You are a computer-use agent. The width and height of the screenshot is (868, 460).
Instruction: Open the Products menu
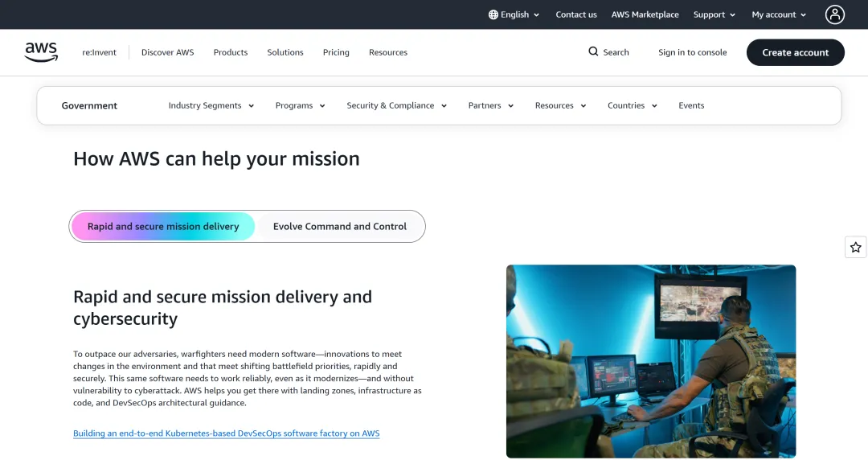click(231, 52)
